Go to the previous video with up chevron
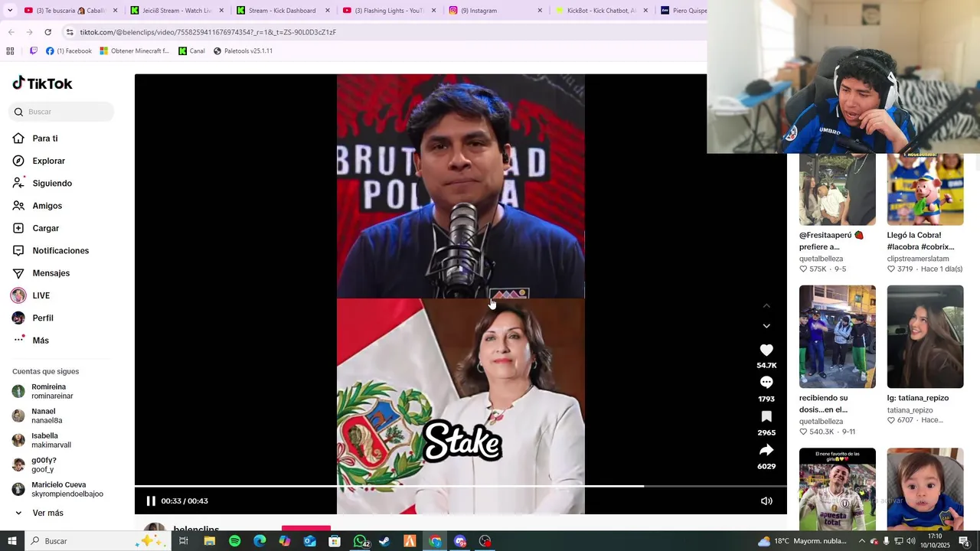980x551 pixels. (x=766, y=306)
